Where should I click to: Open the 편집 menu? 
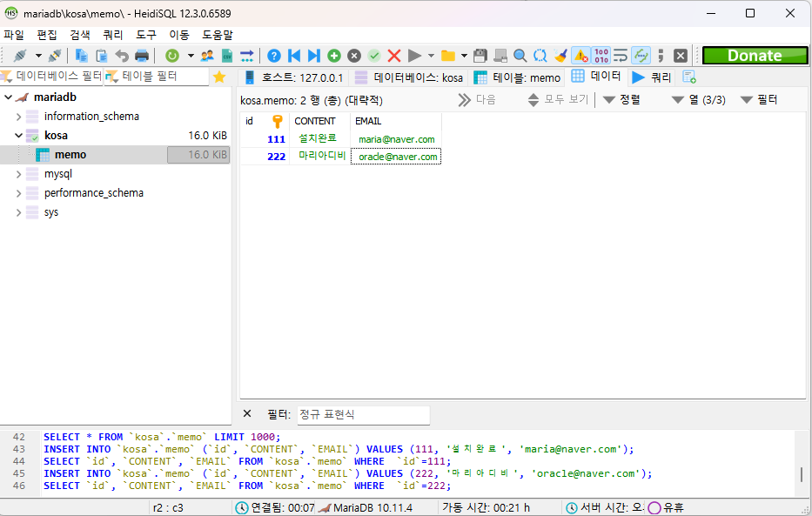pyautogui.click(x=47, y=35)
